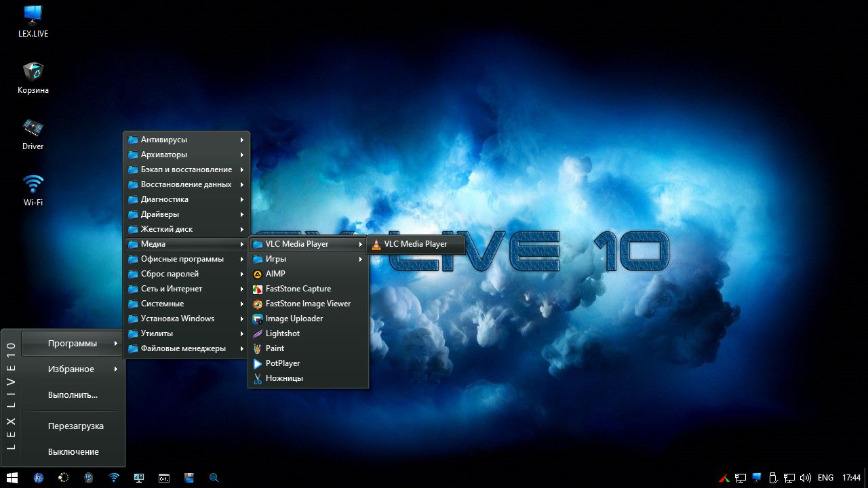Open the Driver desktop icon
The image size is (868, 488).
(x=33, y=134)
